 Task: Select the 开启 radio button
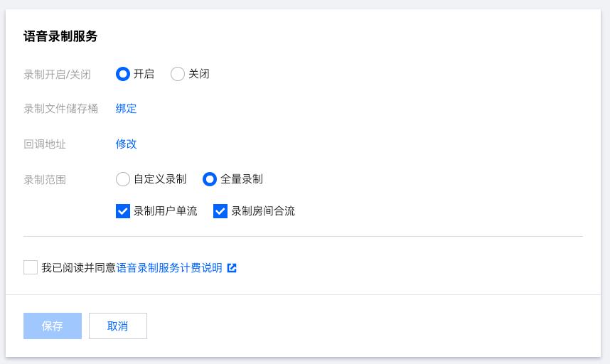[123, 74]
